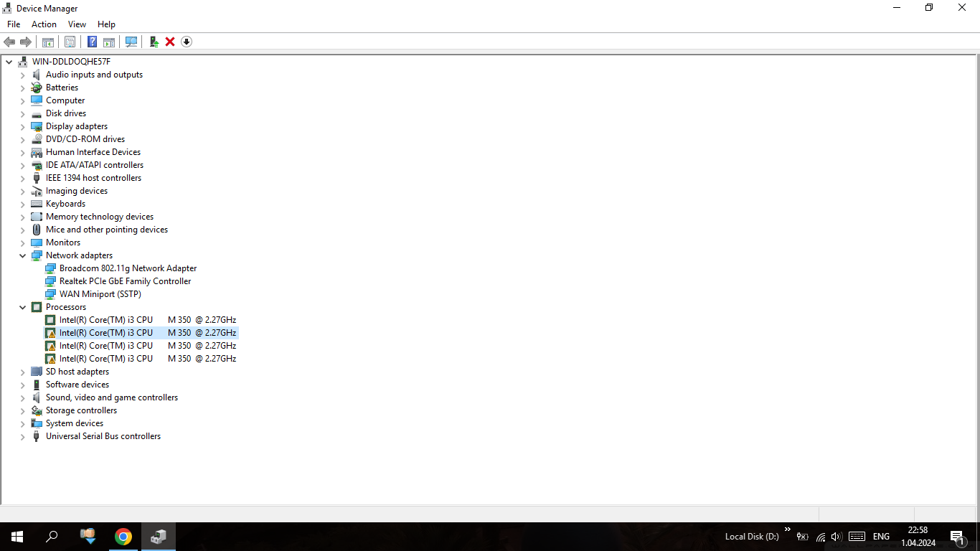Click the touch keyboard tray icon

click(857, 537)
